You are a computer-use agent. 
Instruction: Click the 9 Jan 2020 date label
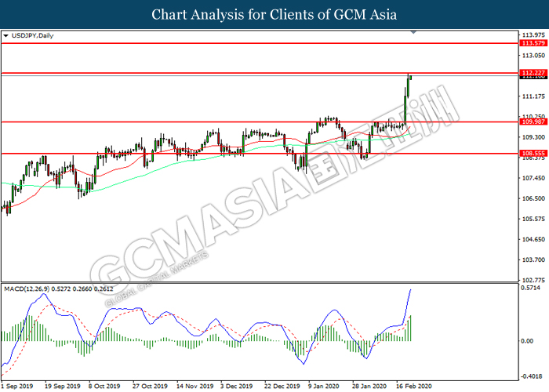[x=323, y=386]
